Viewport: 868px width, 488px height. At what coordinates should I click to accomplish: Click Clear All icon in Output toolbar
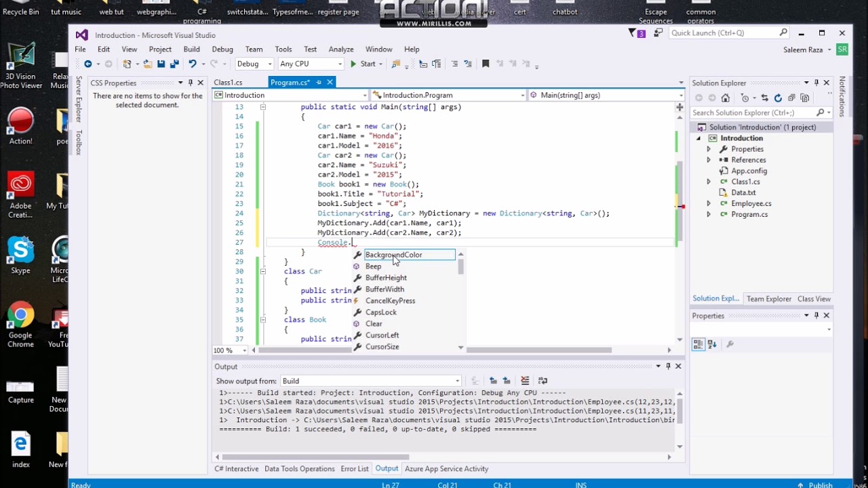coord(525,381)
